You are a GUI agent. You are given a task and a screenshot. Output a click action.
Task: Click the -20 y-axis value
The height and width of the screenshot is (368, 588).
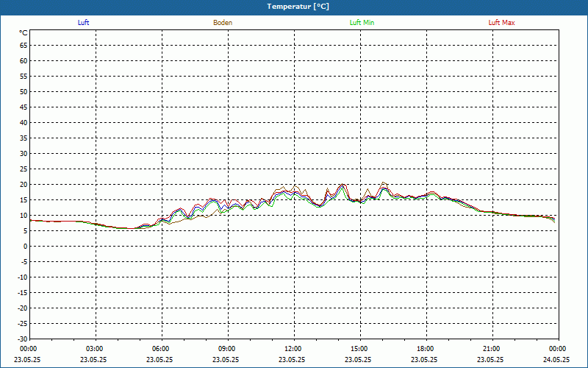[23, 308]
